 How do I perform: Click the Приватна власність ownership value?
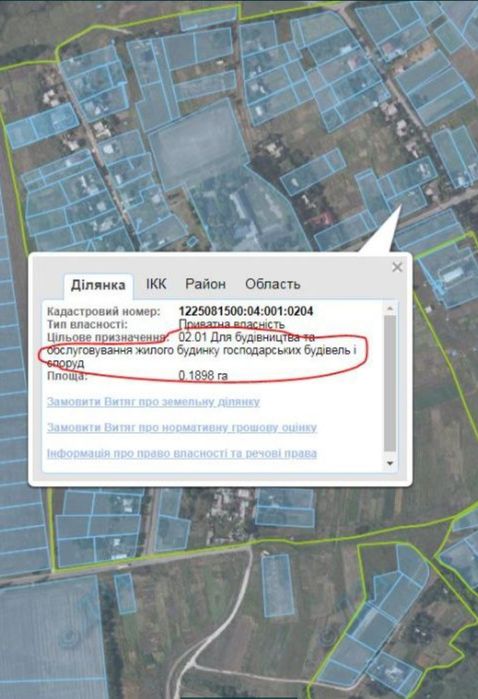[x=231, y=324]
